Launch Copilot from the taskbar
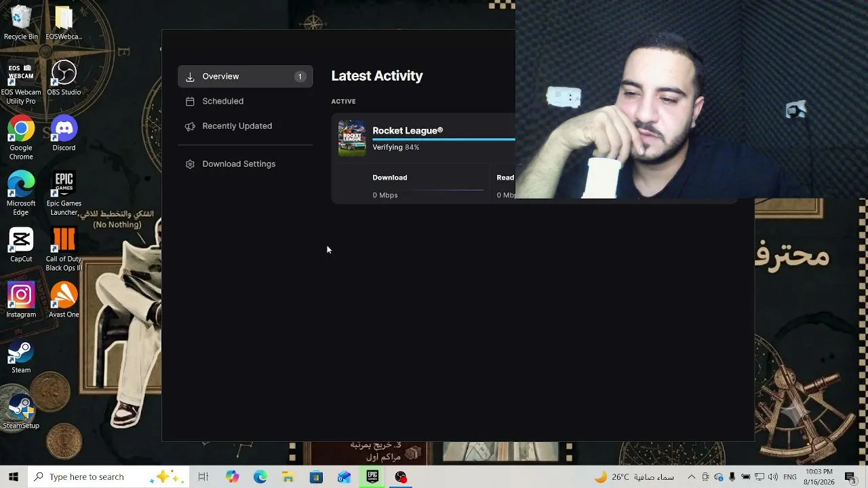Image resolution: width=868 pixels, height=488 pixels. click(233, 477)
